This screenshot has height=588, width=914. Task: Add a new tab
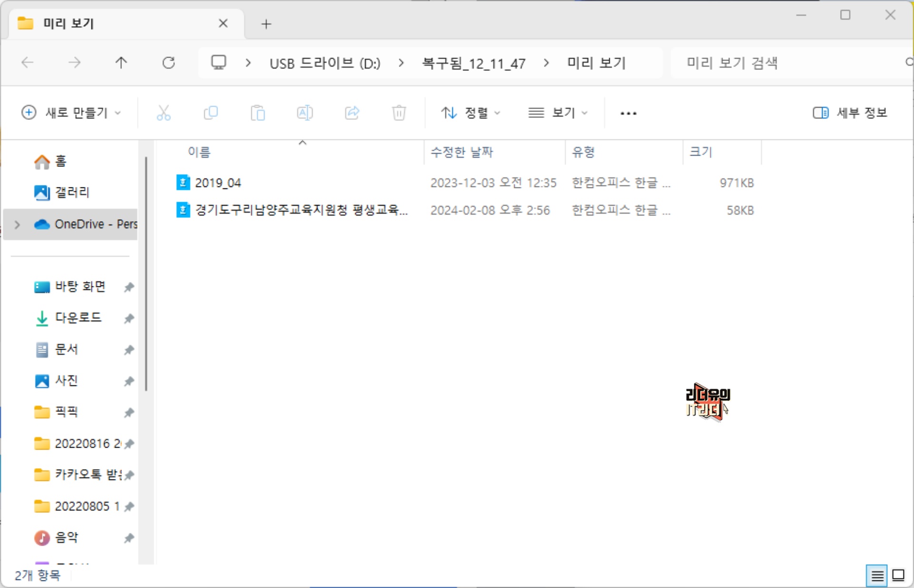point(266,24)
